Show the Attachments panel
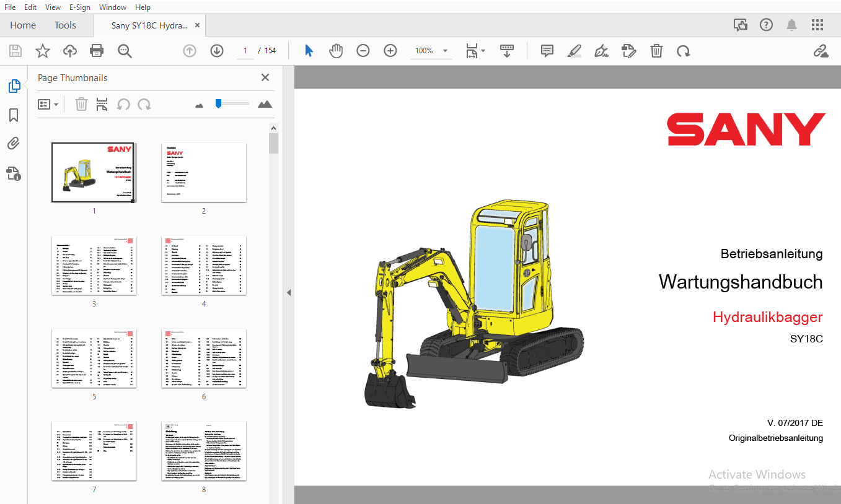841x504 pixels. 14,144
